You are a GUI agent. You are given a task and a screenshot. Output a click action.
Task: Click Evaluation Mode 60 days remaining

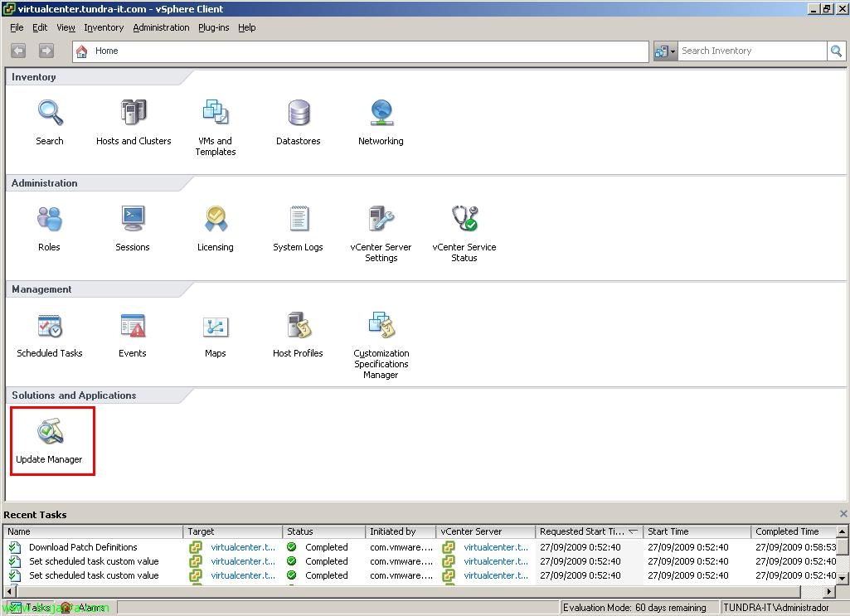tap(634, 608)
